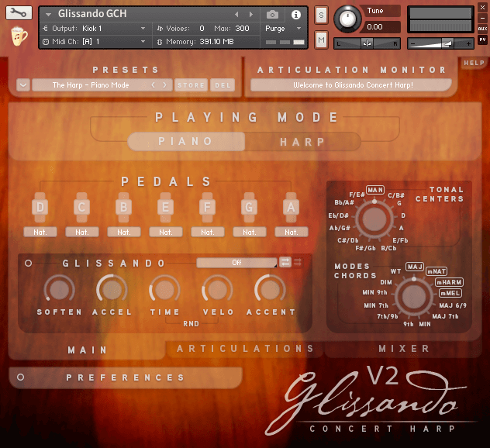The height and width of the screenshot is (448, 490).
Task: Click the STORE preset button
Action: coord(191,85)
